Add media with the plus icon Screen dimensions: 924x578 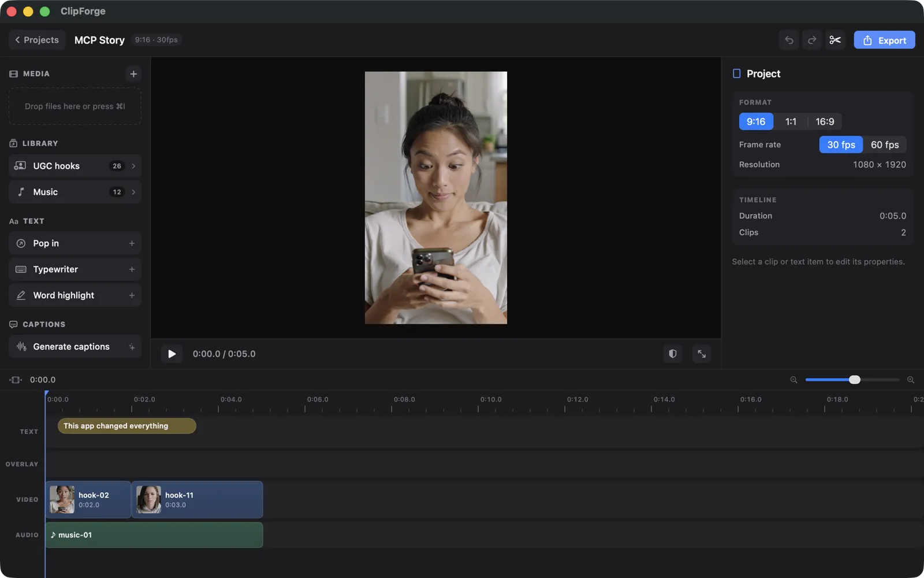click(x=133, y=73)
